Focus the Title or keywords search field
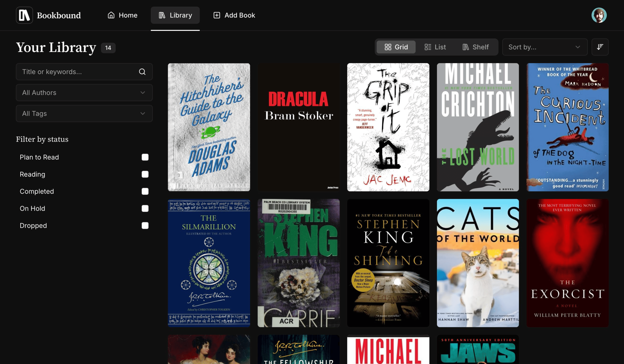 (x=84, y=72)
